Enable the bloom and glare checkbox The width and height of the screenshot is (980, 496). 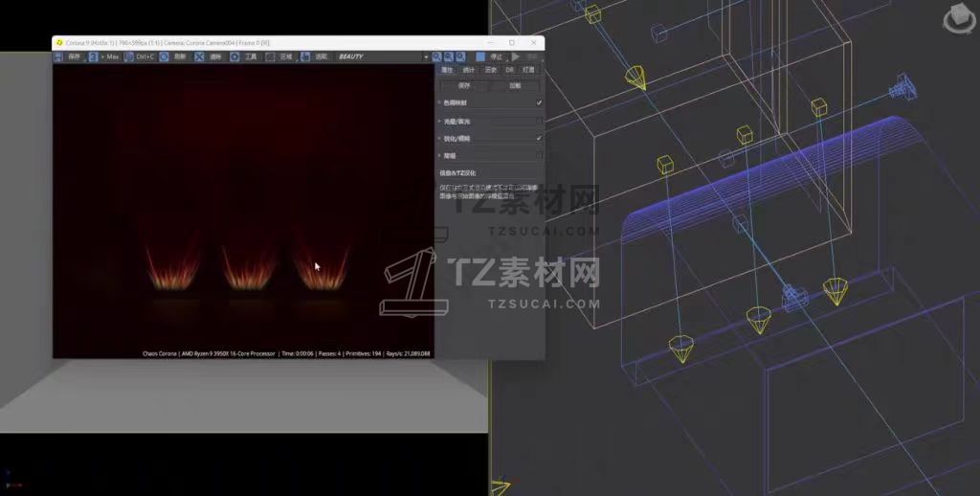[539, 121]
